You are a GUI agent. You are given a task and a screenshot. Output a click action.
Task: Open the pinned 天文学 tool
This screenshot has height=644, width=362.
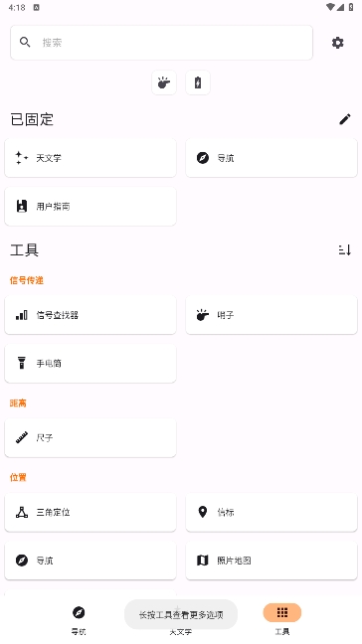pos(90,158)
